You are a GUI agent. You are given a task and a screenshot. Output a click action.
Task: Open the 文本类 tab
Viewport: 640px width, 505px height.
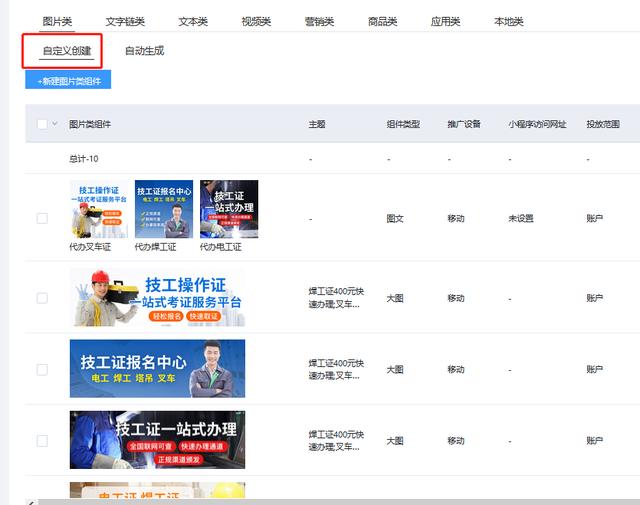pyautogui.click(x=193, y=22)
